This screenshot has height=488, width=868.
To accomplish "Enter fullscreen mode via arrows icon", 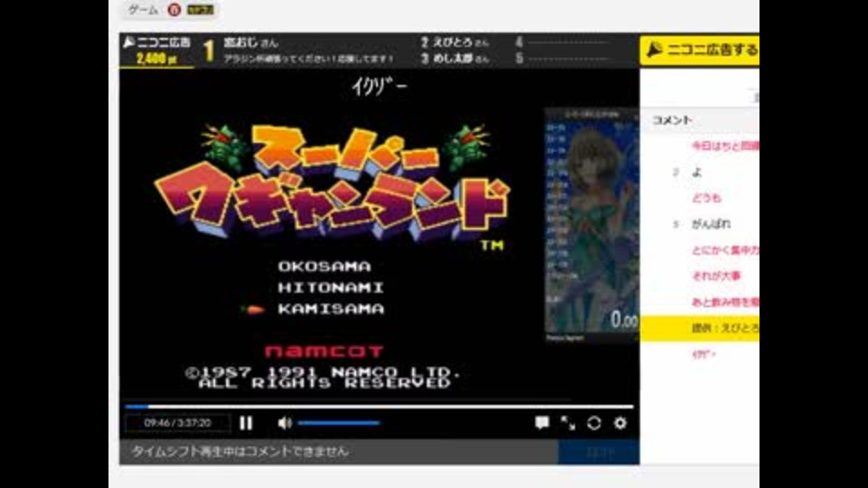I will [568, 423].
